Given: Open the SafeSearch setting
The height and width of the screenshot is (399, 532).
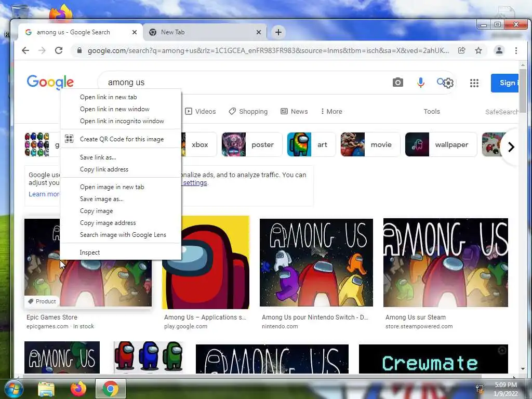Looking at the screenshot, I should point(501,112).
